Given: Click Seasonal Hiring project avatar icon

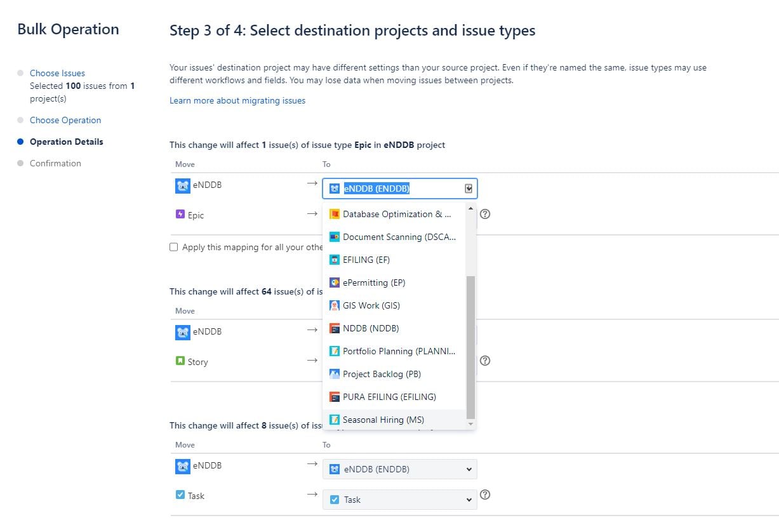Looking at the screenshot, I should click(x=335, y=420).
